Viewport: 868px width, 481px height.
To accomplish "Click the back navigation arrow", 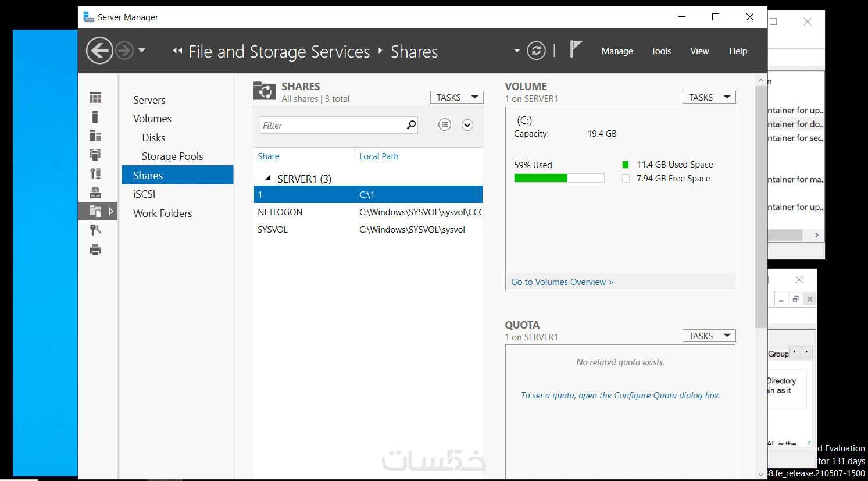I will (99, 51).
